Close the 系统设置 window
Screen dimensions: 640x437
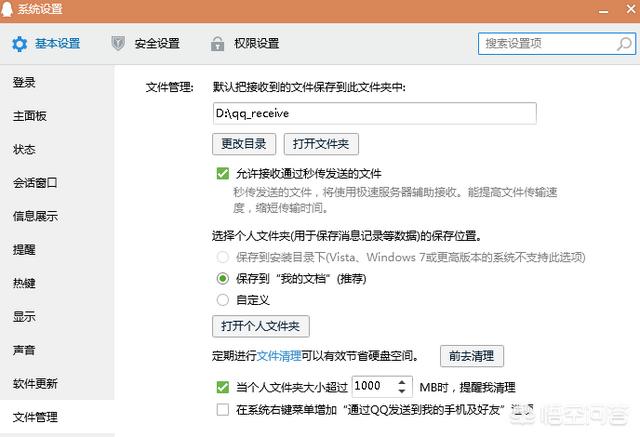click(x=631, y=9)
